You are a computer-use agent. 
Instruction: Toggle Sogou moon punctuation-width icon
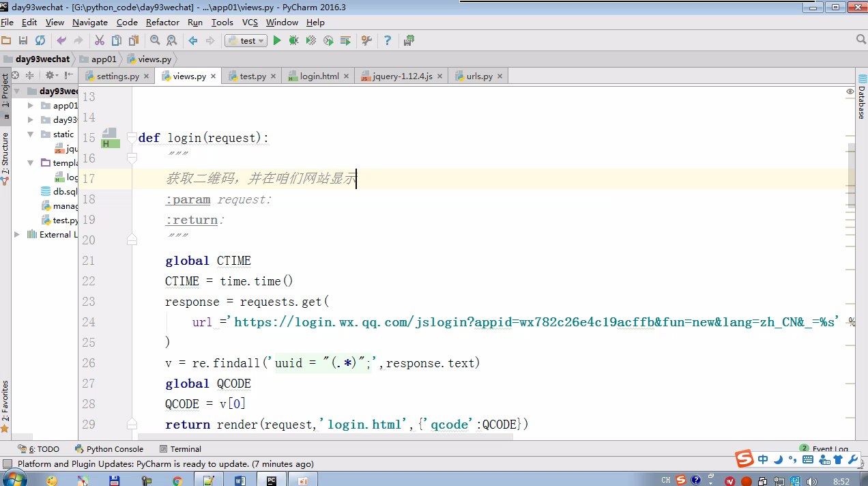[x=778, y=459]
